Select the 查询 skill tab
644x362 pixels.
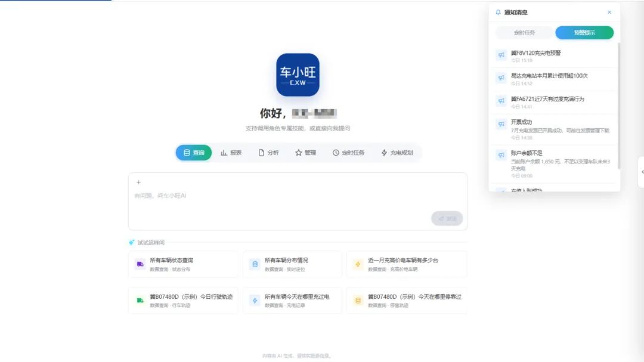point(193,153)
